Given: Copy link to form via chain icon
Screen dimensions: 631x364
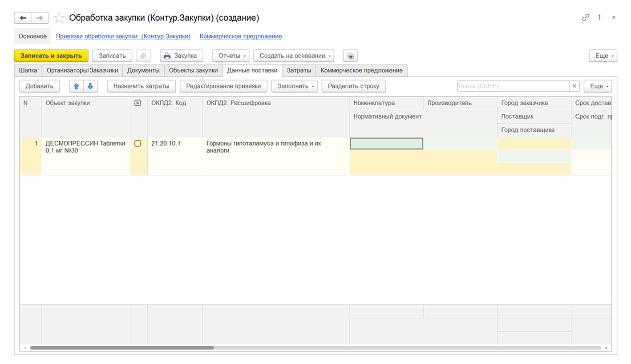Looking at the screenshot, I should (x=586, y=17).
